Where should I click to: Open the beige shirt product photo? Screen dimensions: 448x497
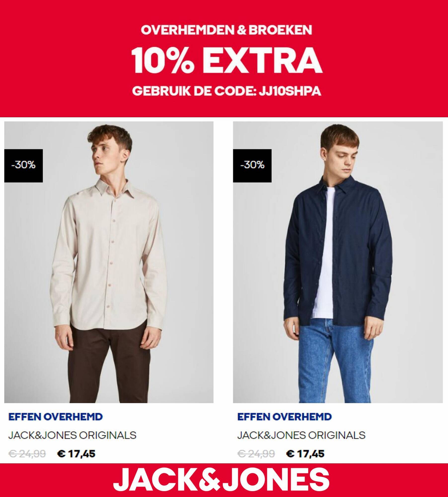pyautogui.click(x=109, y=262)
